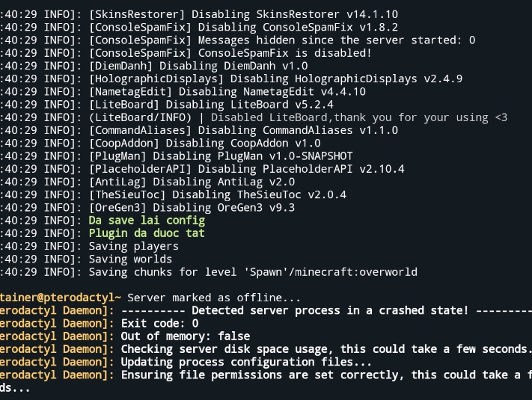Click the CommandAliases v1.1.0 log line
This screenshot has width=532, height=400.
coord(243,130)
